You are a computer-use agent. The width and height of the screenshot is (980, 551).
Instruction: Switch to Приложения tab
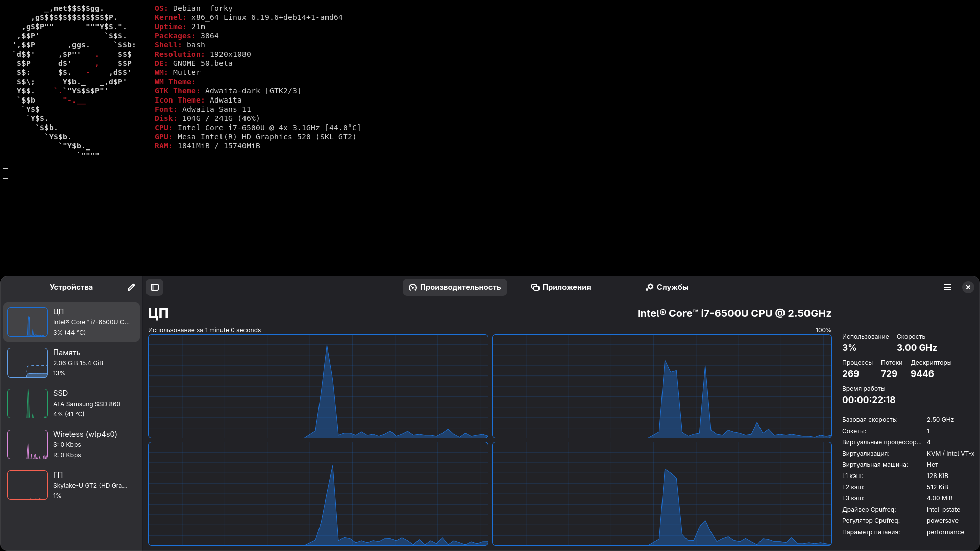point(561,287)
